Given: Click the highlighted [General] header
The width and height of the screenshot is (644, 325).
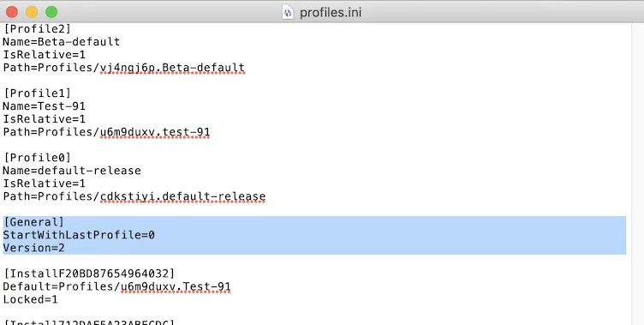Looking at the screenshot, I should point(33,222).
